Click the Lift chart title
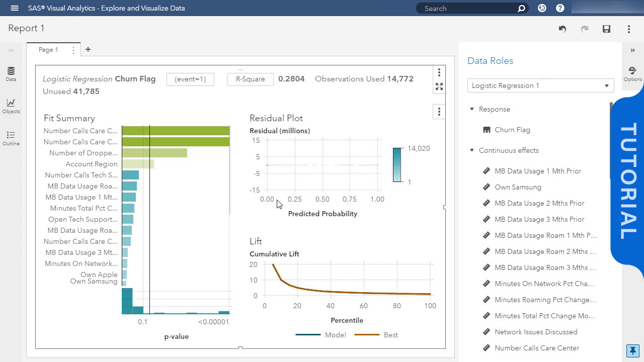Viewport: 644px width, 362px height. [256, 241]
